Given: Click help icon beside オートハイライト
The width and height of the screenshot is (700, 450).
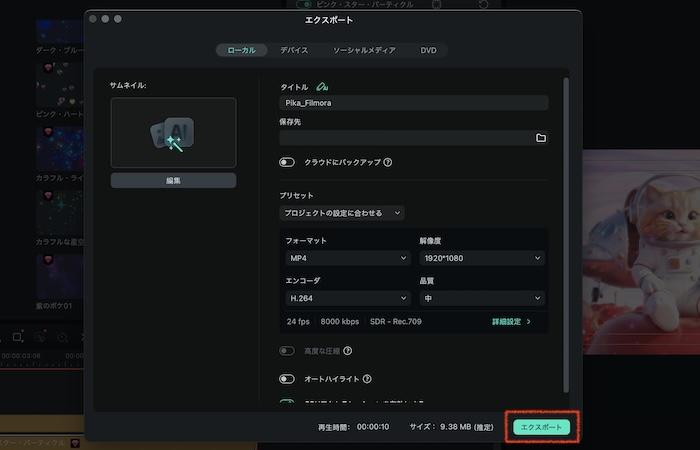Looking at the screenshot, I should pyautogui.click(x=368, y=379).
